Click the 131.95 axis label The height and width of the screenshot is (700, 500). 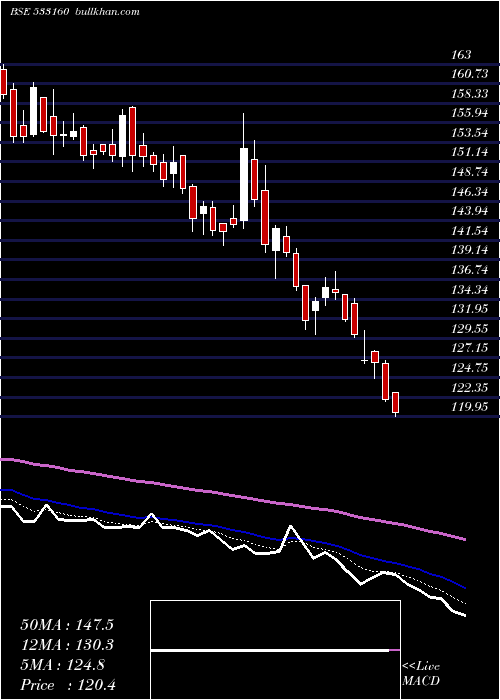(x=471, y=308)
